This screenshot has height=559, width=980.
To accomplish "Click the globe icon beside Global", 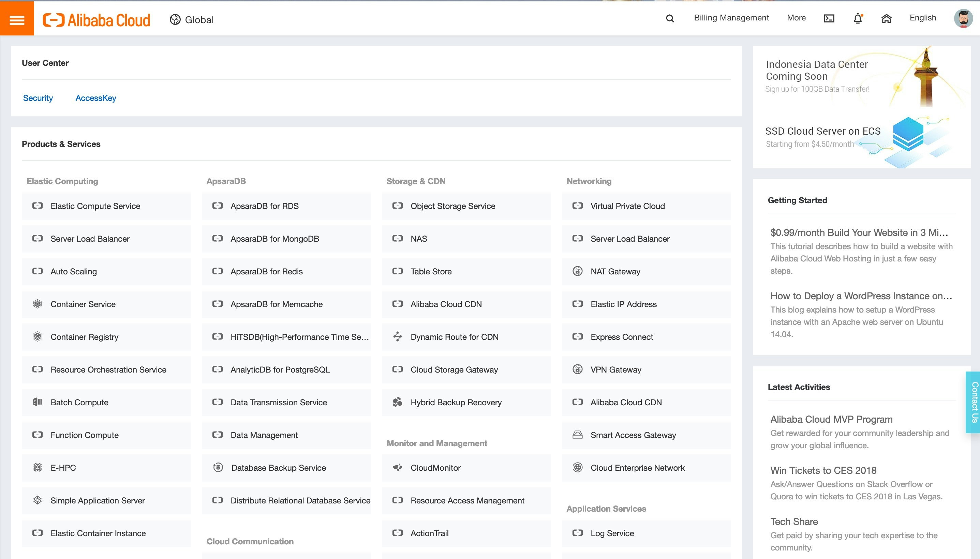I will [175, 19].
